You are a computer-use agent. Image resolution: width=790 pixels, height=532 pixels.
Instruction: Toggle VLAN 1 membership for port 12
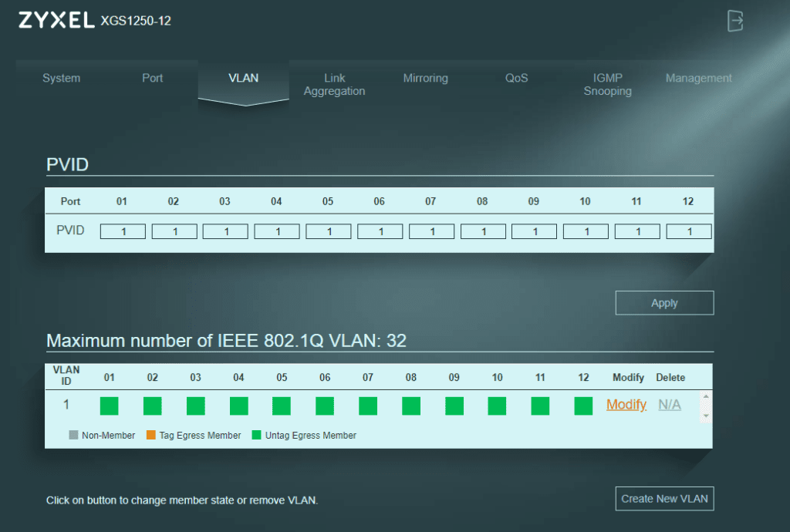(583, 406)
